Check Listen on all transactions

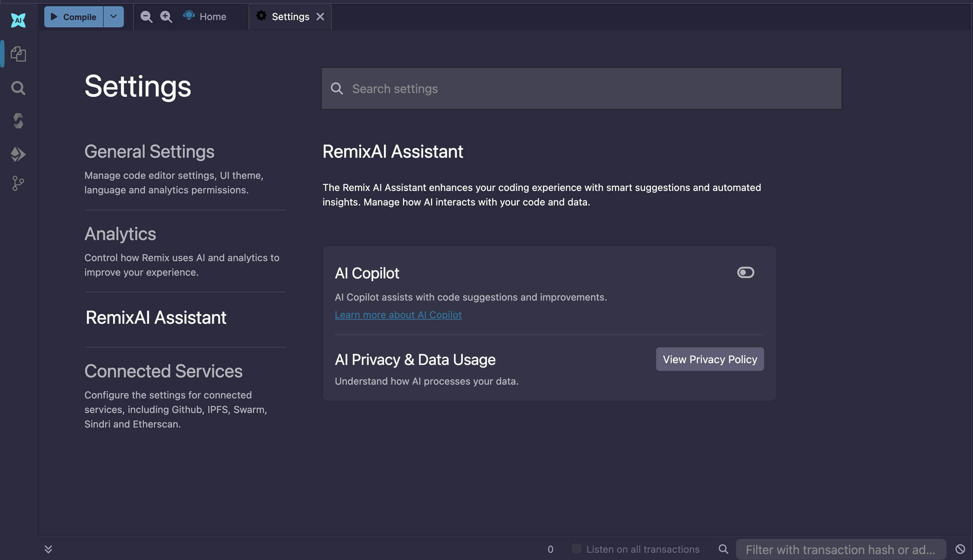click(x=576, y=549)
